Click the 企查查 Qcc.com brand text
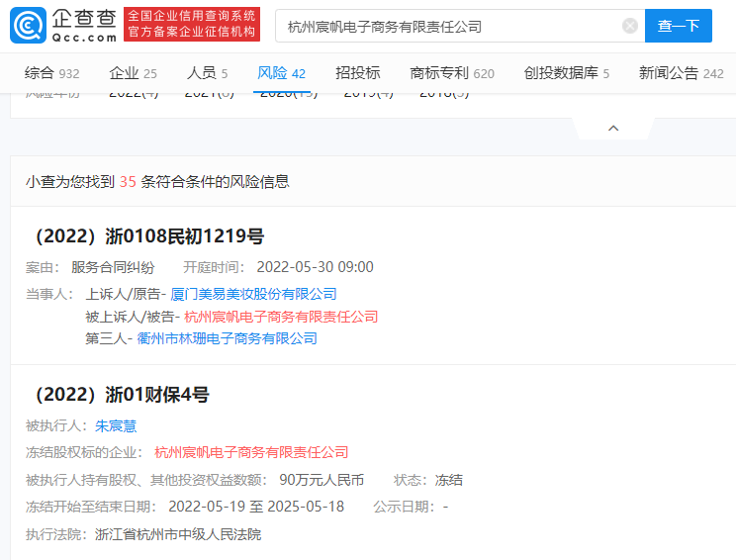736x560 pixels. pos(84,26)
